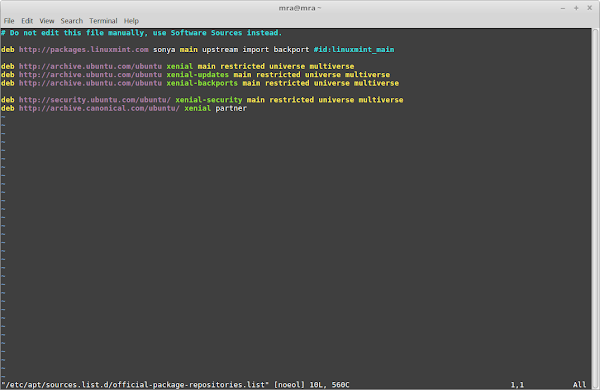
Task: Maximize the terminal window with plus icon
Action: pyautogui.click(x=576, y=8)
